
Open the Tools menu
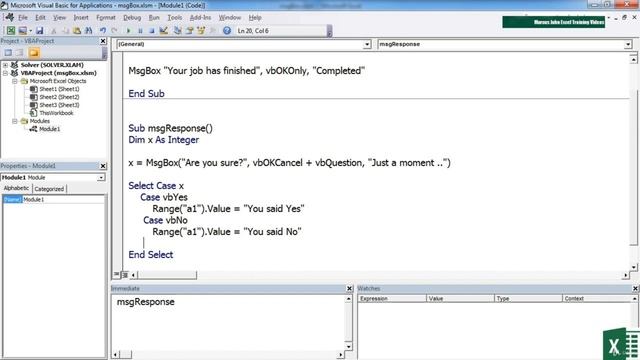175,18
